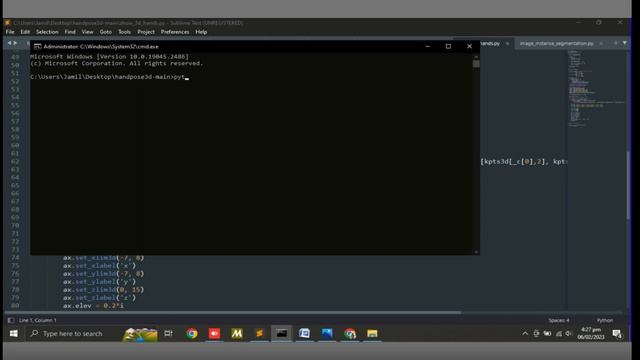Click the kpts3d code fragment text
Screen dimensions: 640x360
(524, 162)
